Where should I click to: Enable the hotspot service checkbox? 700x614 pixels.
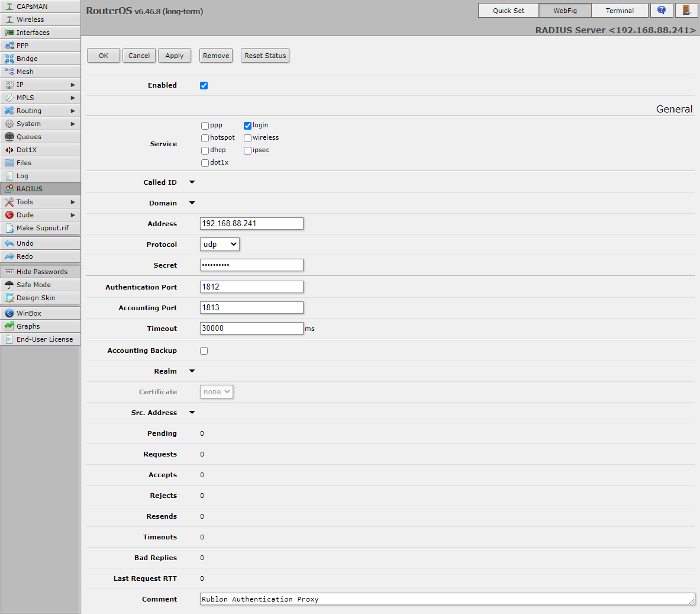[205, 138]
